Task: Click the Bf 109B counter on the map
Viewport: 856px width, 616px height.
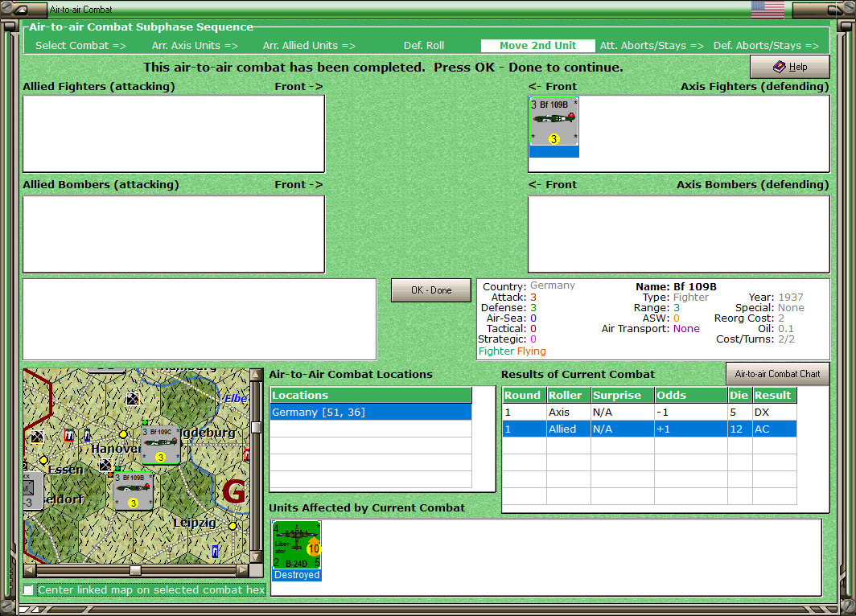Action: (134, 491)
